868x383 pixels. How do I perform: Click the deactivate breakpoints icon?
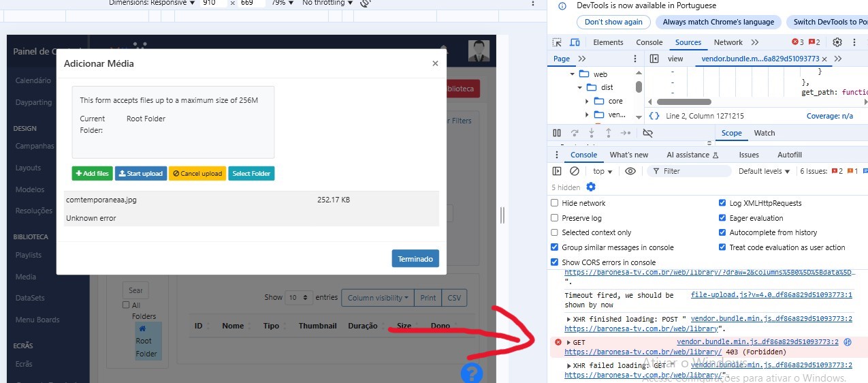tap(647, 133)
